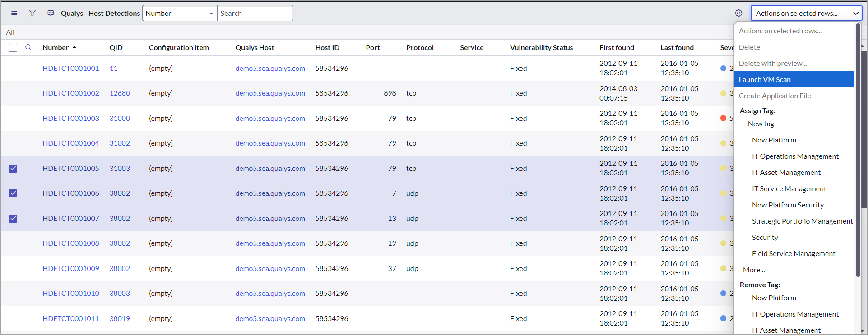The width and height of the screenshot is (868, 335).
Task: Open the list personalize gear icon
Action: (738, 14)
